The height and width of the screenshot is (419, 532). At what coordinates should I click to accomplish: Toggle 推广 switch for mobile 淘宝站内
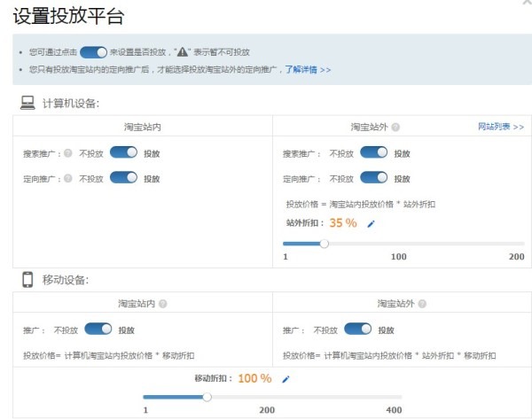[98, 330]
